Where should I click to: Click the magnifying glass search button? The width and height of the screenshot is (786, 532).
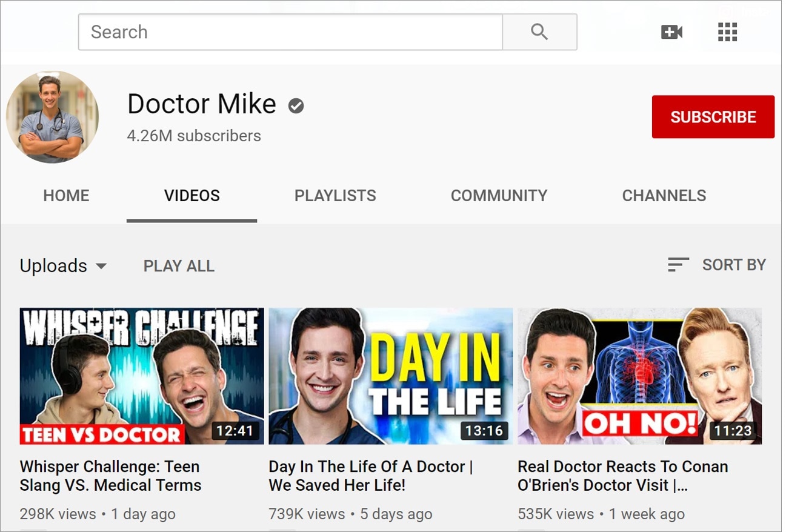(x=539, y=32)
